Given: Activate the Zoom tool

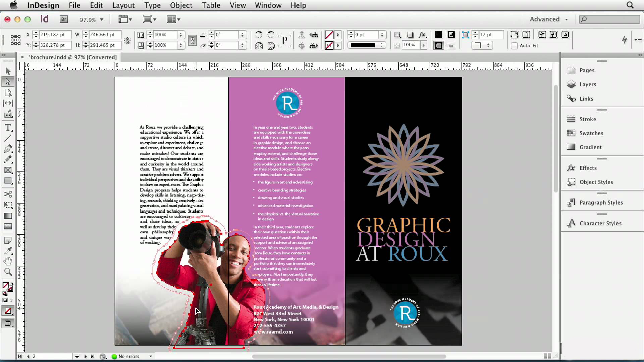Looking at the screenshot, I should point(8,272).
